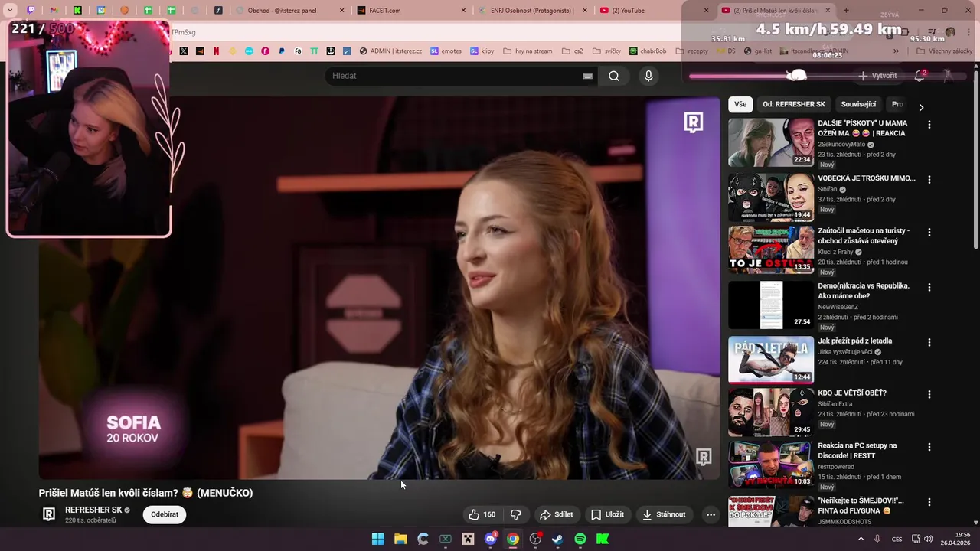Switch to FACEIT.com browser tab
This screenshot has width=980, height=551.
coord(410,11)
